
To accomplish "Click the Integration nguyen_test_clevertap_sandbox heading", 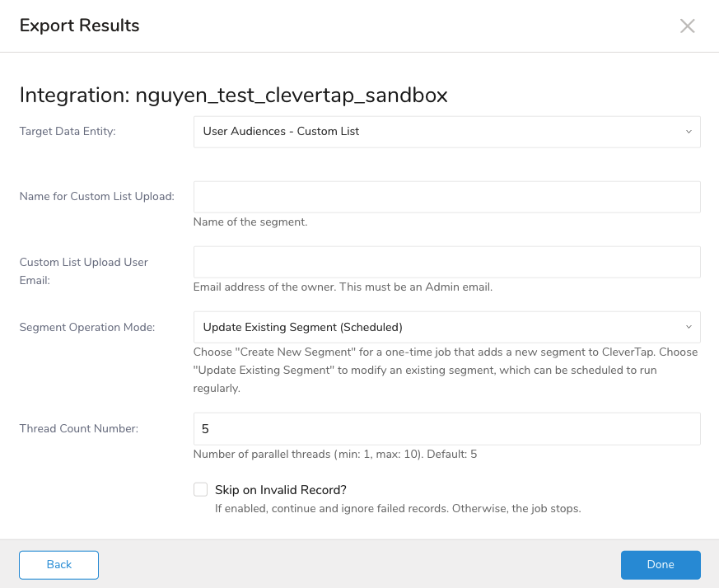I will 234,96.
